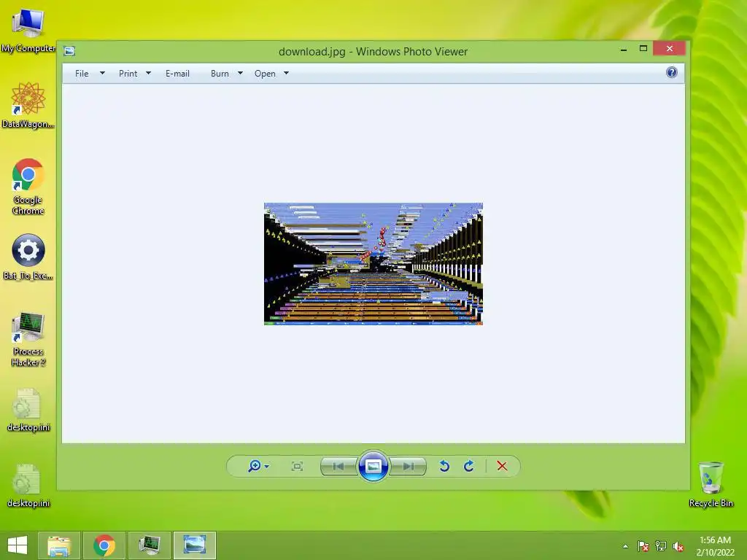This screenshot has height=560, width=747.
Task: Show hidden tray icons arrow
Action: [625, 546]
